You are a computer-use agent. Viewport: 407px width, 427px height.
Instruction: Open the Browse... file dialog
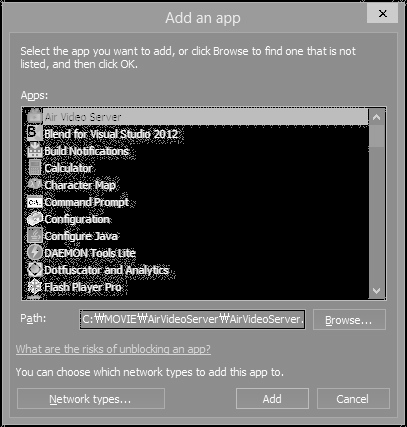click(349, 320)
